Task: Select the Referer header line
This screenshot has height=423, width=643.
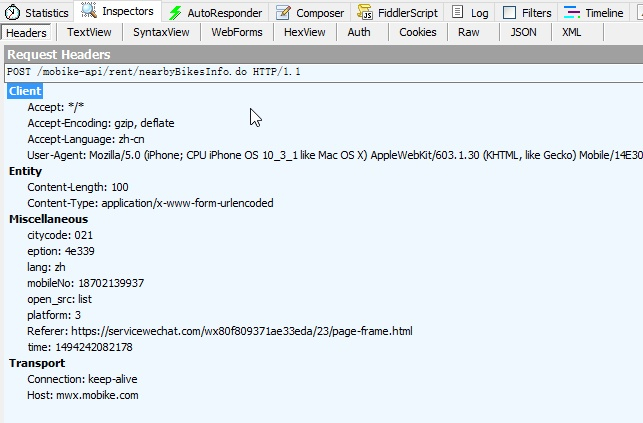Action: click(219, 331)
